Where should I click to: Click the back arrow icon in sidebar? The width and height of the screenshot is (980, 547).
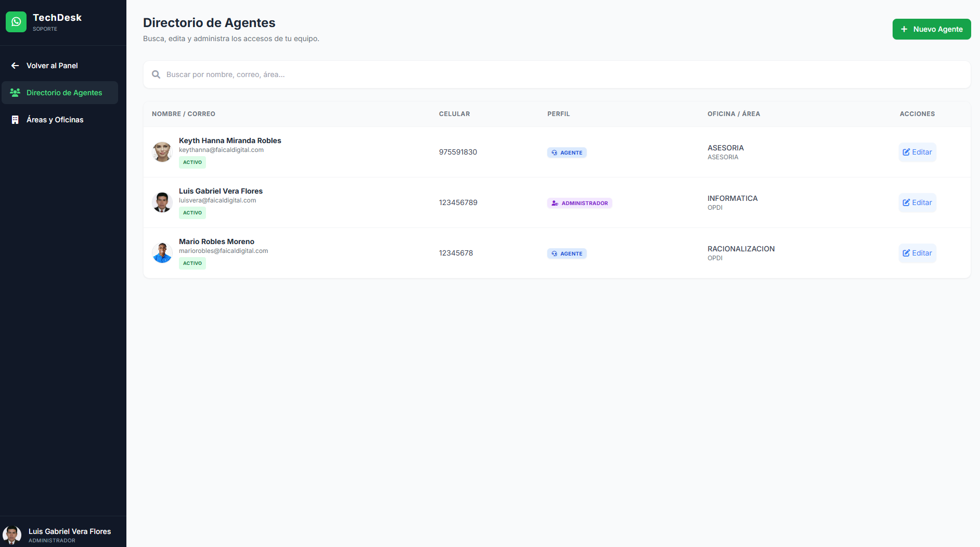[15, 66]
